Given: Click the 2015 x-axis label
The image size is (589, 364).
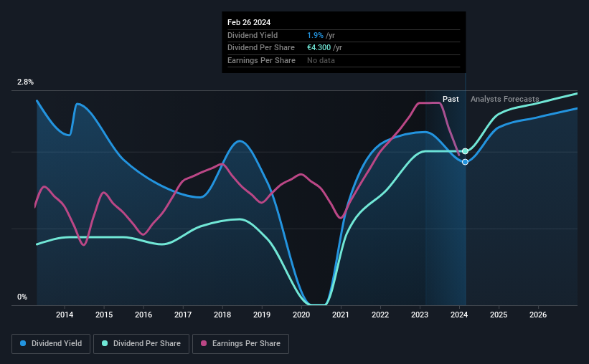Looking at the screenshot, I should coord(104,315).
